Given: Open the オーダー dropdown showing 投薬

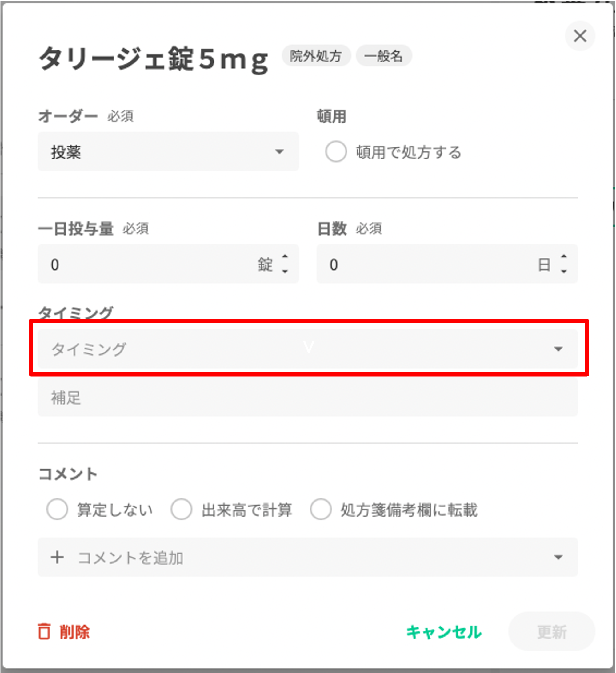Looking at the screenshot, I should click(168, 151).
